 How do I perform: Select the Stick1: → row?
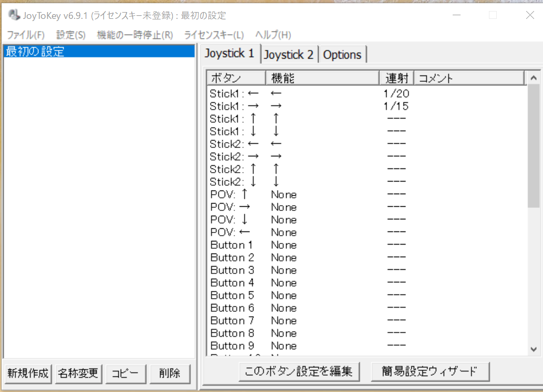click(x=367, y=106)
